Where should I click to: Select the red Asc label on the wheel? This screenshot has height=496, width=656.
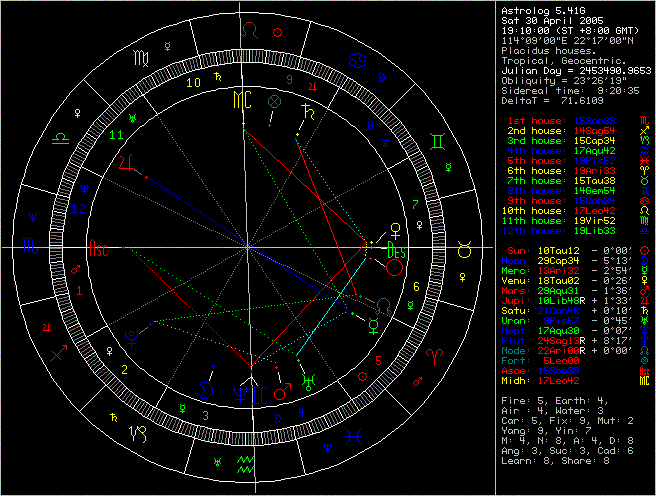(x=99, y=247)
